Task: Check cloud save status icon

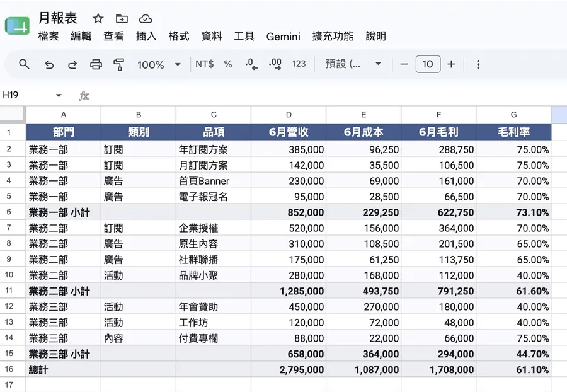Action: click(x=146, y=18)
